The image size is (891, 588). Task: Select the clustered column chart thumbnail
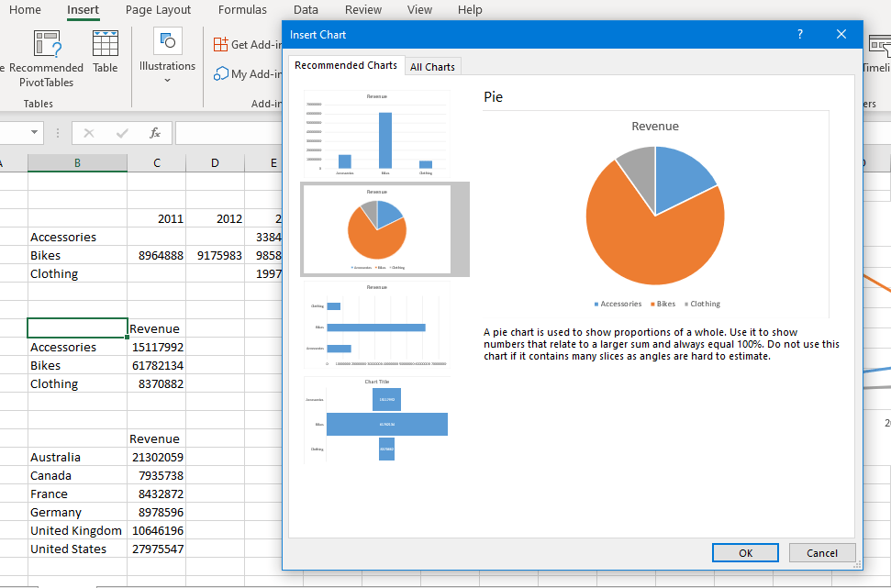[x=377, y=133]
